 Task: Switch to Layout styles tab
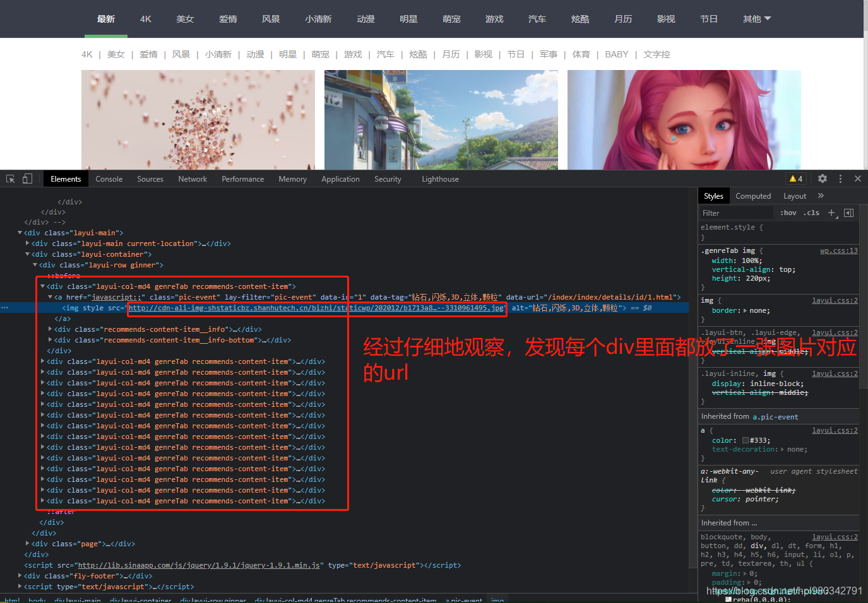795,196
